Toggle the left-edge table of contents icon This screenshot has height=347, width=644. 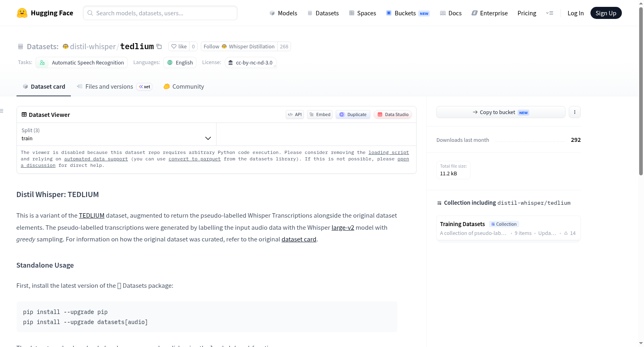pyautogui.click(x=2, y=111)
